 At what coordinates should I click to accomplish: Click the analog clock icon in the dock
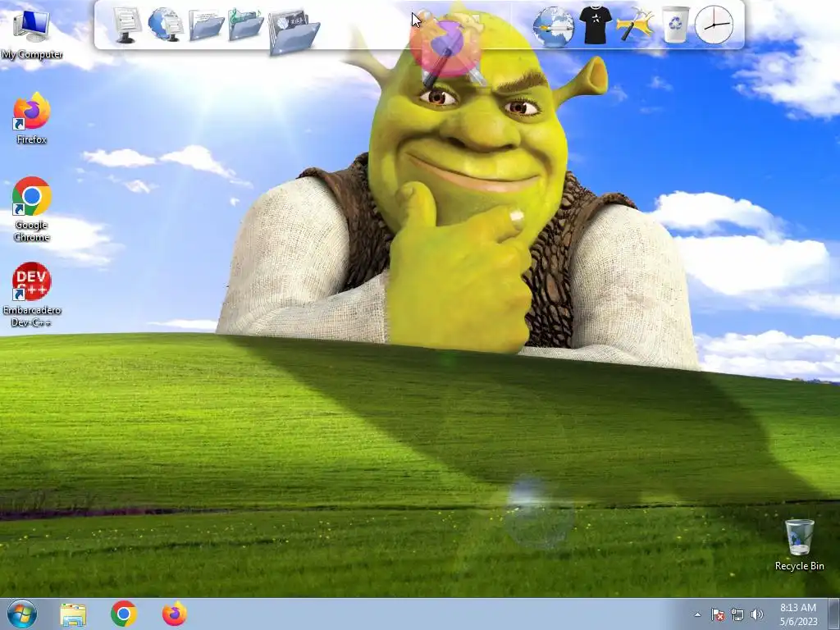[714, 25]
